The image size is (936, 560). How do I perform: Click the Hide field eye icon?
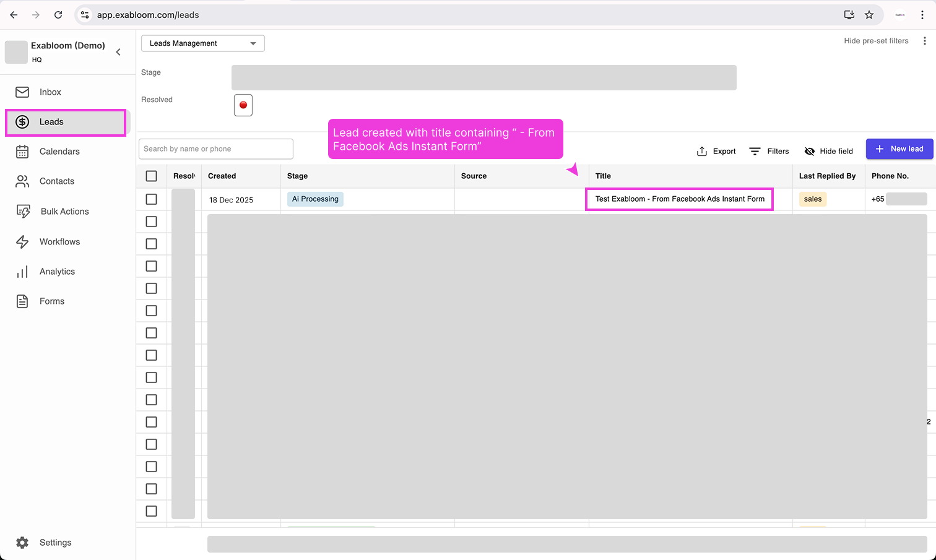tap(810, 150)
